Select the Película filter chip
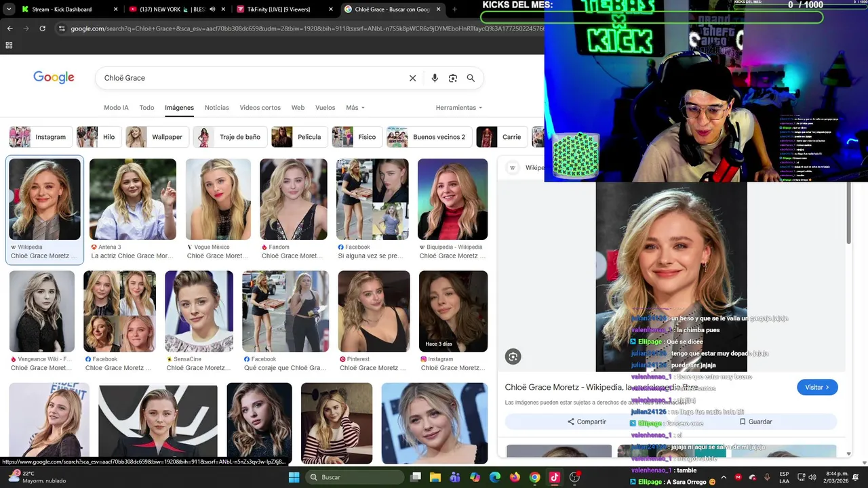This screenshot has width=868, height=488. point(299,137)
